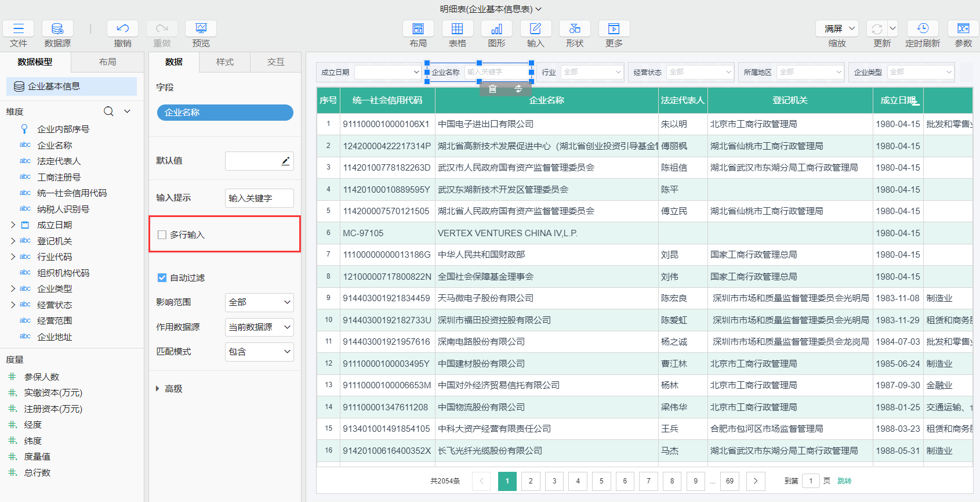The height and width of the screenshot is (502, 980).
Task: Switch to the 交互 tab
Action: pyautogui.click(x=275, y=62)
